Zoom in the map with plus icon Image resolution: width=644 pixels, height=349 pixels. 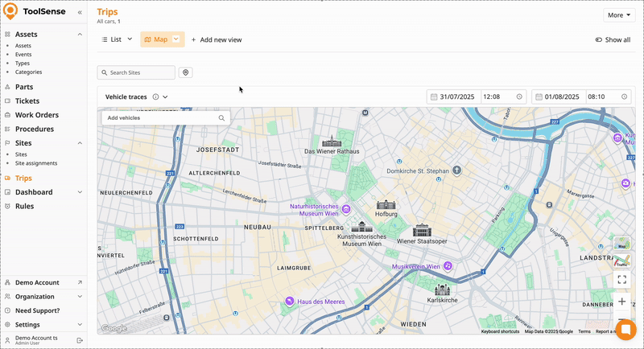coord(621,302)
